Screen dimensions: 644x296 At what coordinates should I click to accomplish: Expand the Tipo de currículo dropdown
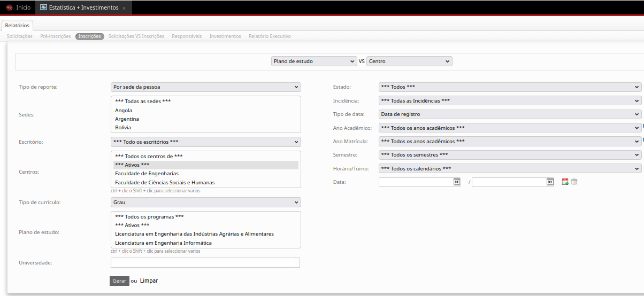pos(206,202)
